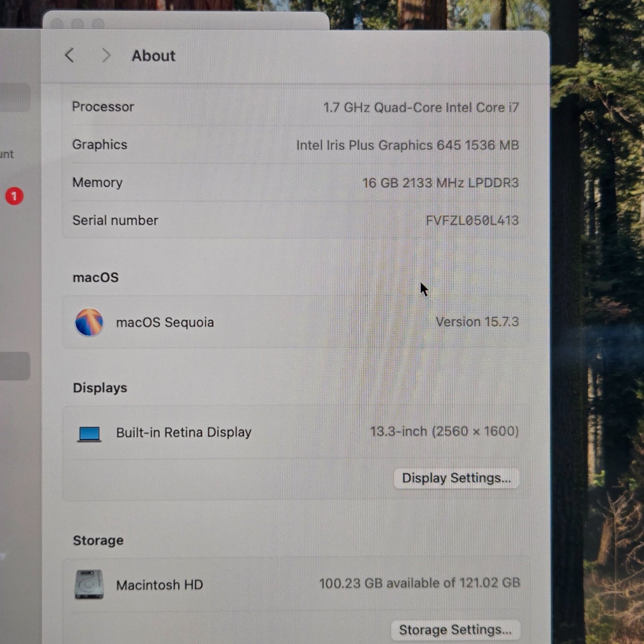Viewport: 644px width, 644px height.
Task: Click the red notification badge in sidebar
Action: [14, 196]
